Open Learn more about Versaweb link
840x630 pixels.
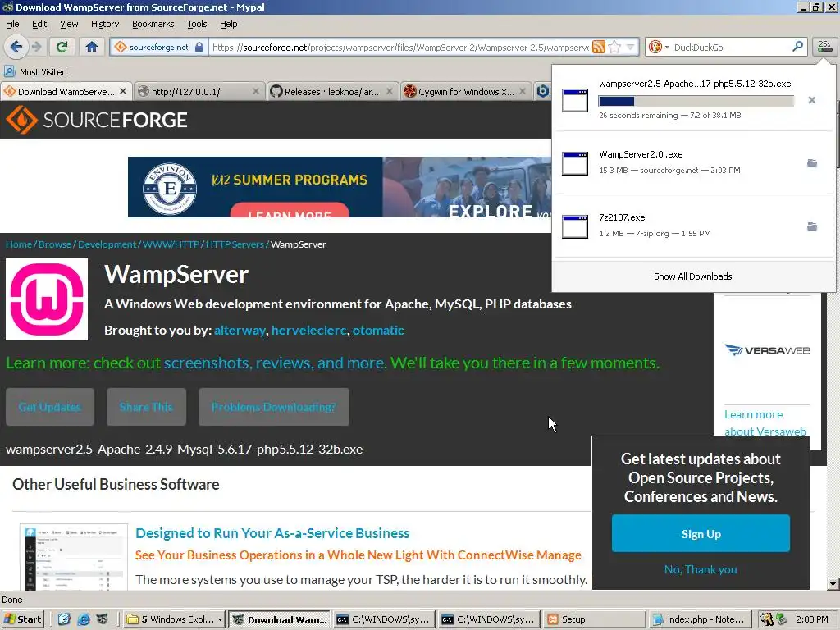(x=765, y=422)
